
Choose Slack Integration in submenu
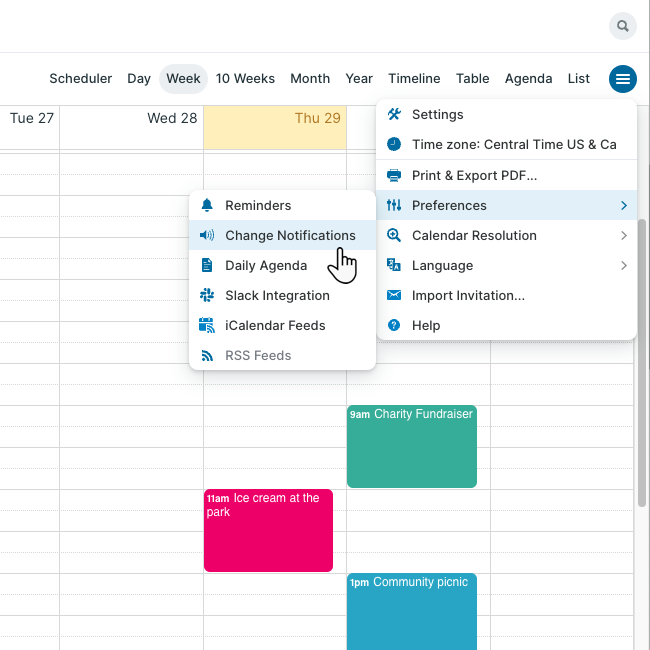click(x=282, y=295)
